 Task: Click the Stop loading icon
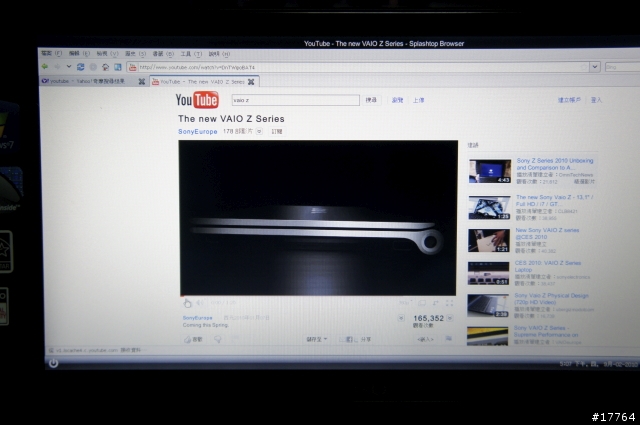[x=93, y=67]
